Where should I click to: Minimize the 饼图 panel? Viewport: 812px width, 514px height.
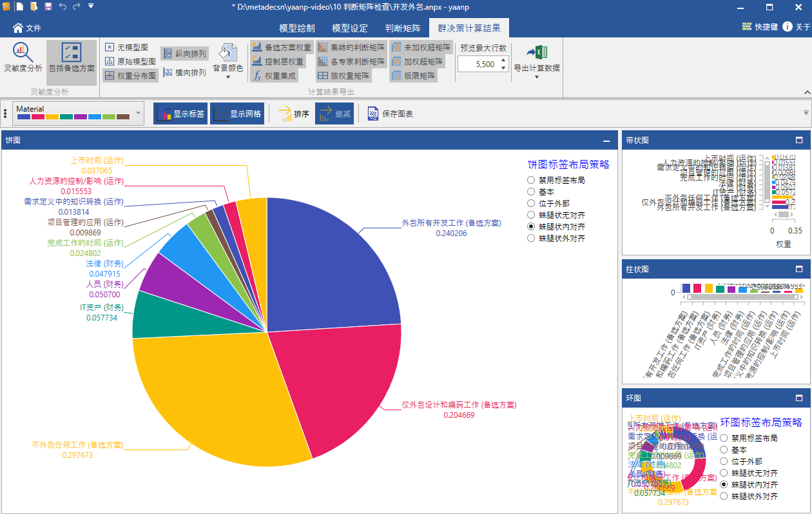(606, 140)
